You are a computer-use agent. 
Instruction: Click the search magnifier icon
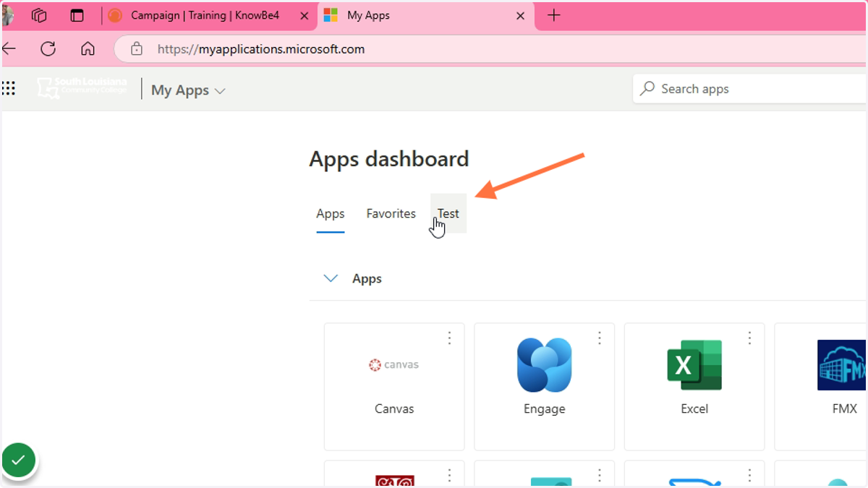(x=648, y=88)
